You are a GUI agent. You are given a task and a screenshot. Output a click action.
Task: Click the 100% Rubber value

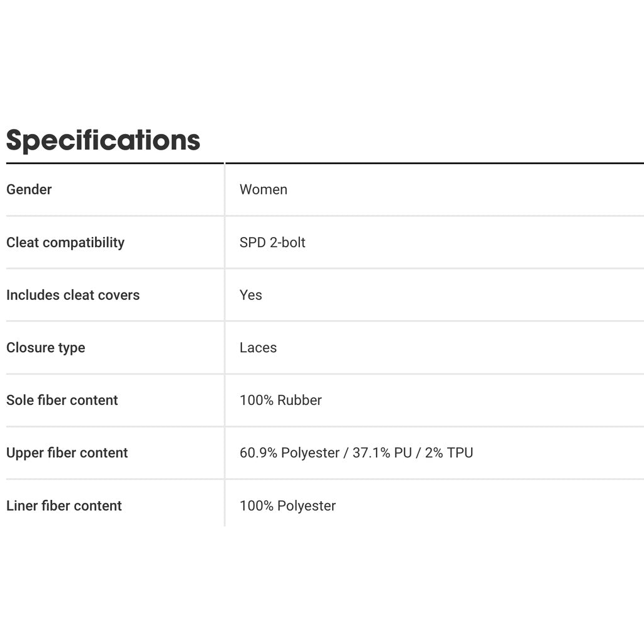[x=280, y=400]
